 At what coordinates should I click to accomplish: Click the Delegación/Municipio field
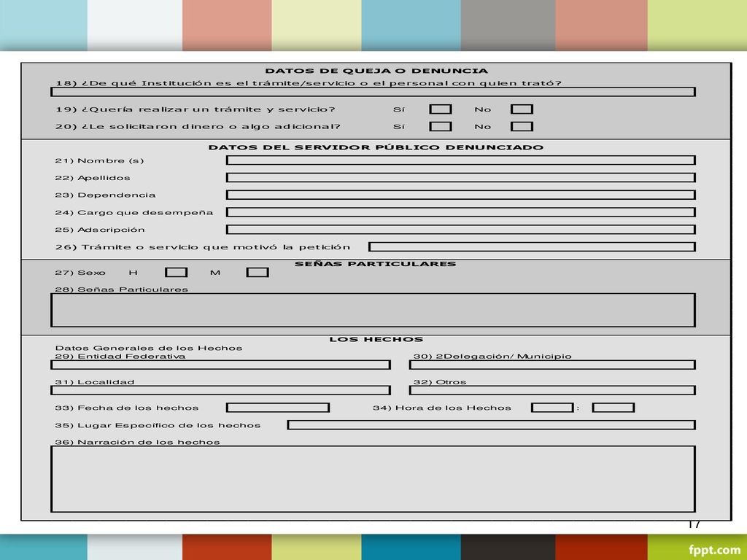552,365
